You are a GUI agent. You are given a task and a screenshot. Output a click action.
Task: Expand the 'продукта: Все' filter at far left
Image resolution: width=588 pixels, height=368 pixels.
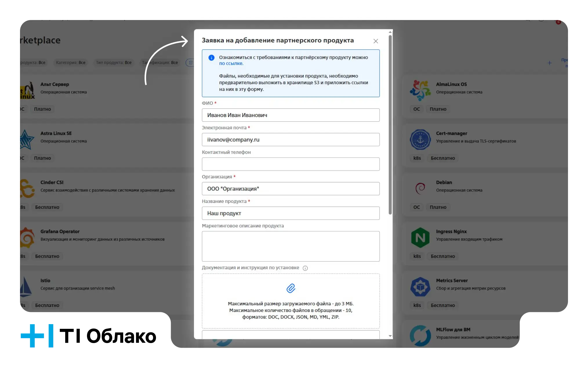(33, 62)
